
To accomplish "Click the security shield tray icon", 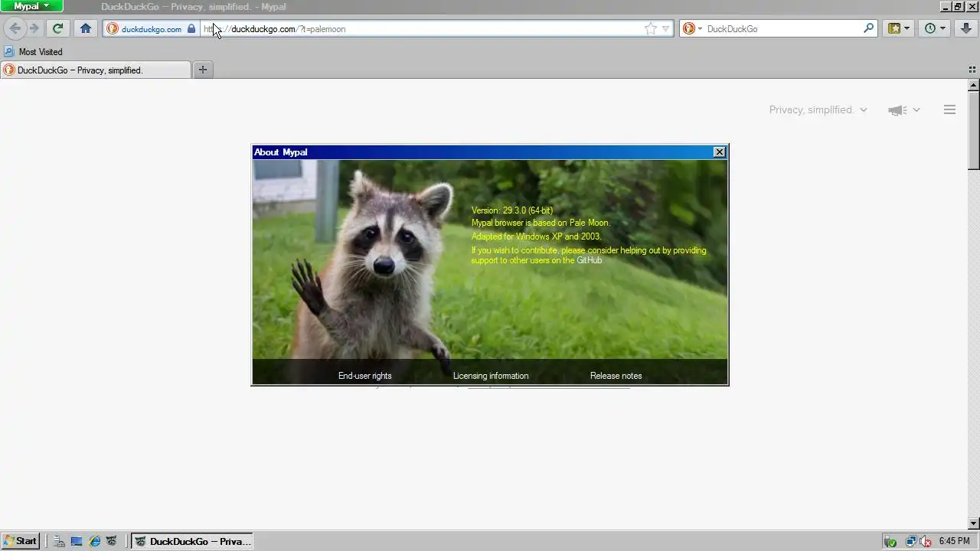I will pyautogui.click(x=890, y=541).
